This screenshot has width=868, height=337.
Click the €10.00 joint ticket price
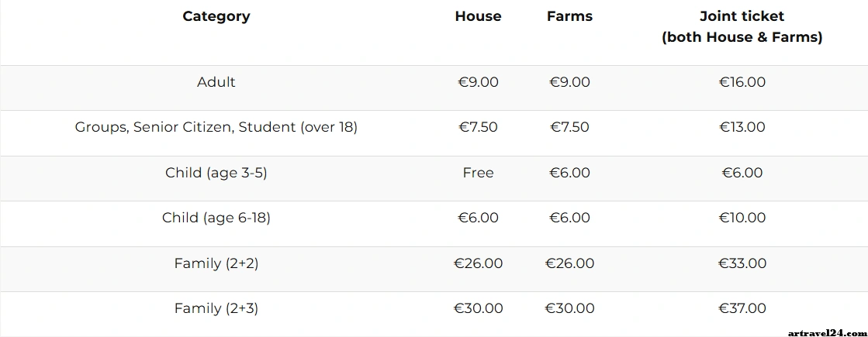coord(742,218)
